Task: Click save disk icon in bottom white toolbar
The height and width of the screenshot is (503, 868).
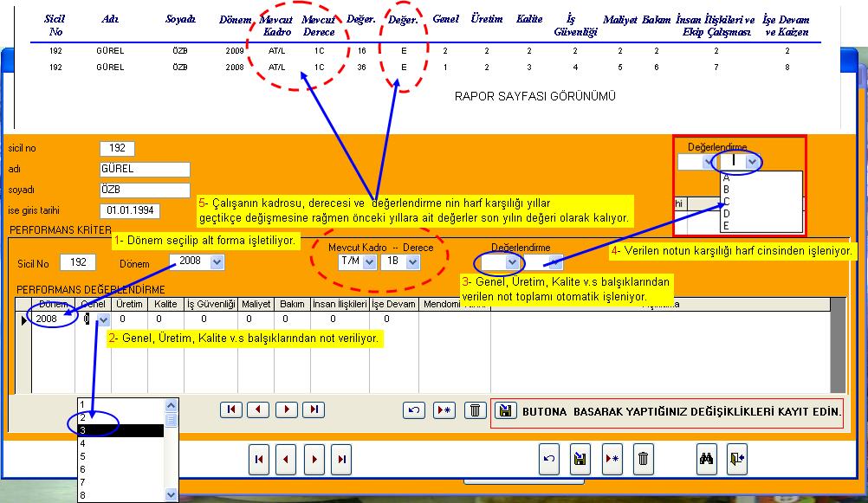Action: (x=580, y=460)
